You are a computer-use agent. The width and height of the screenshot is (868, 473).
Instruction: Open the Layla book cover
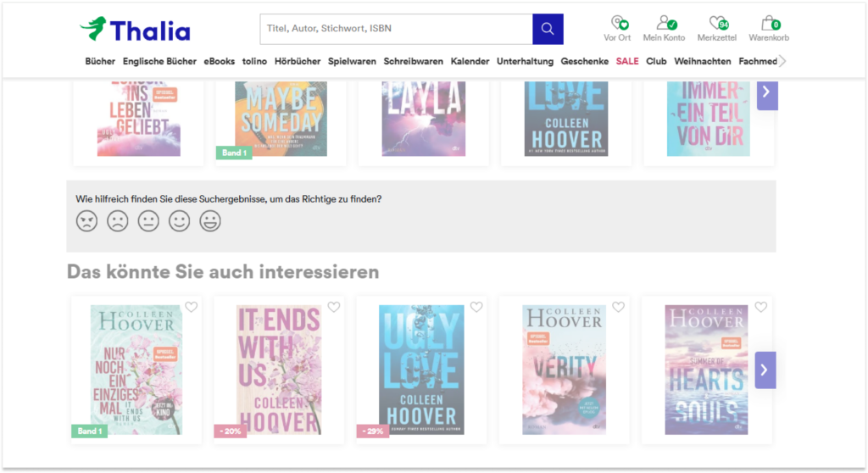click(424, 119)
